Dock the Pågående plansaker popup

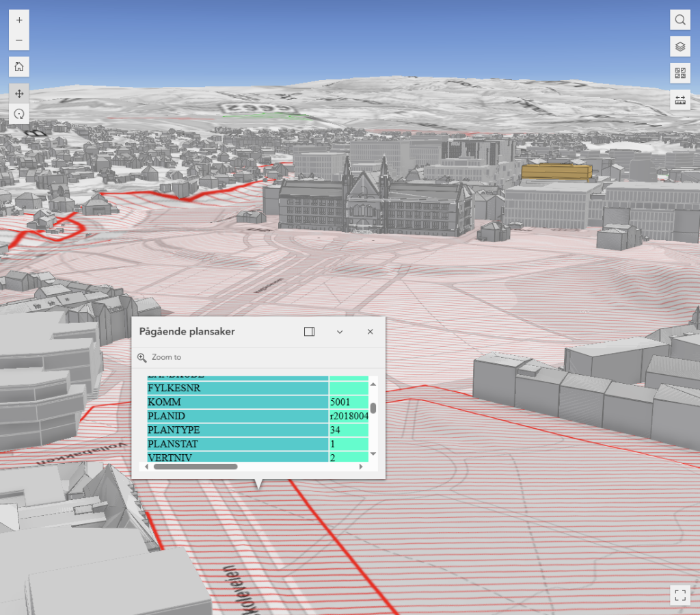click(x=310, y=331)
